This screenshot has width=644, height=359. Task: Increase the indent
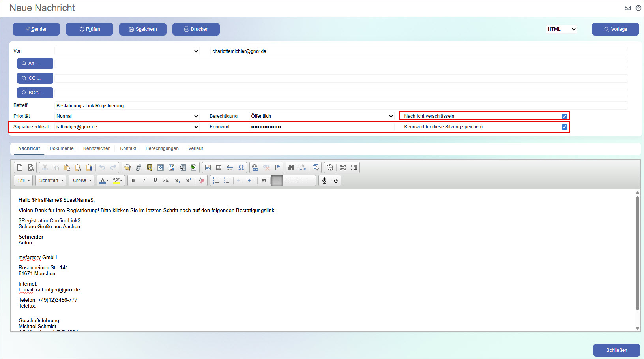click(251, 180)
